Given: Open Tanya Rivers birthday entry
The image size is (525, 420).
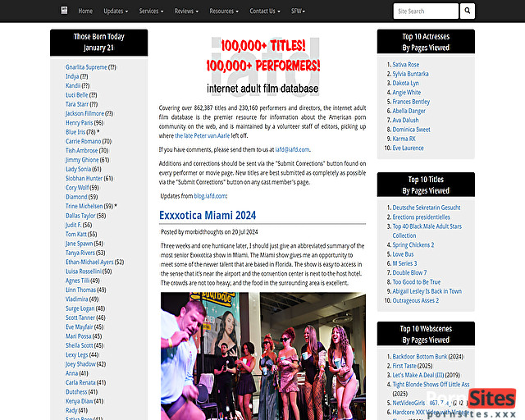Looking at the screenshot, I should [80, 253].
